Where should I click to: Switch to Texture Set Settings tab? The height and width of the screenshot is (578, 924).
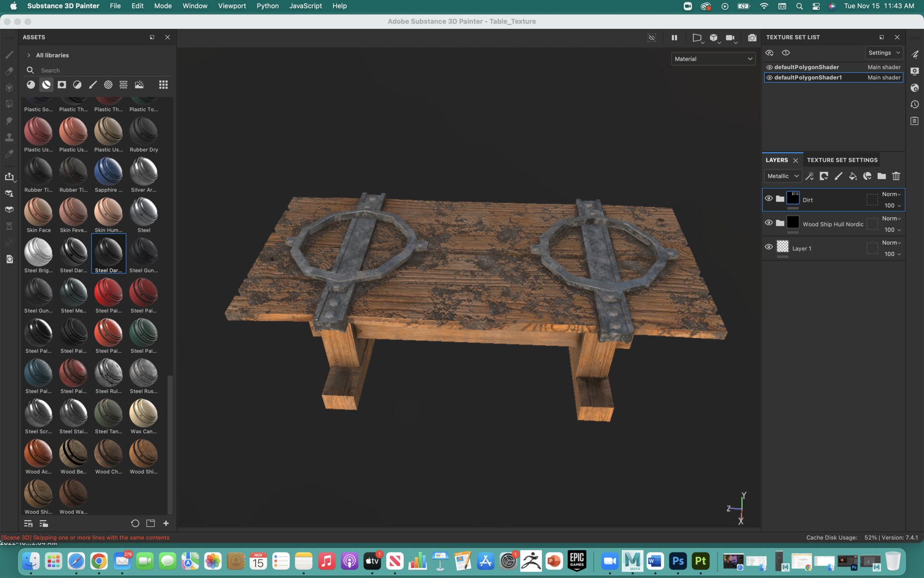point(842,160)
